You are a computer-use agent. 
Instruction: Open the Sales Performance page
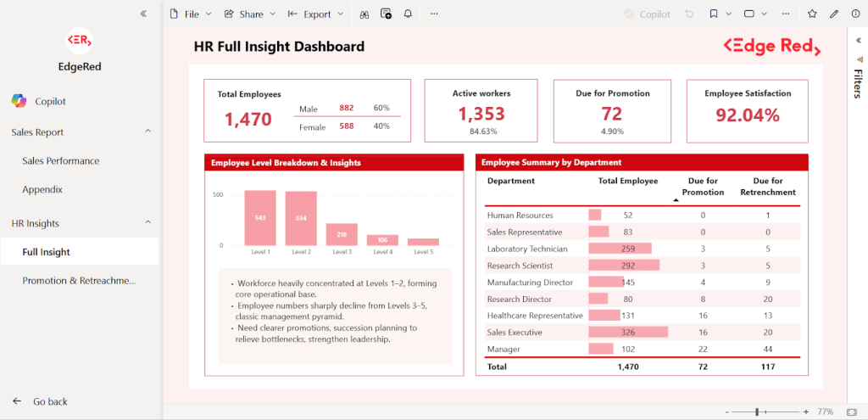tap(60, 161)
